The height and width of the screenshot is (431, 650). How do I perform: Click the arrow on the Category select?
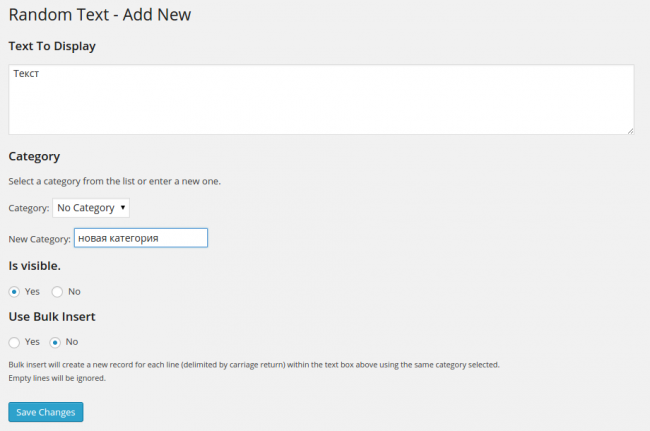(x=122, y=208)
